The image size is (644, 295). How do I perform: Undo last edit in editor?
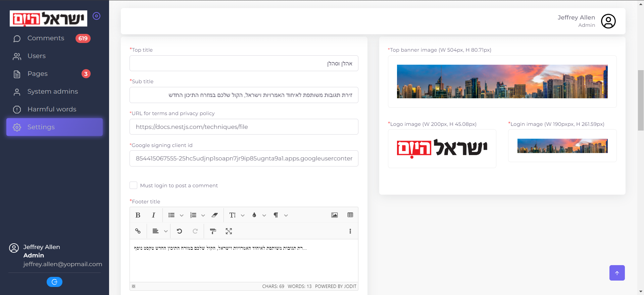180,231
